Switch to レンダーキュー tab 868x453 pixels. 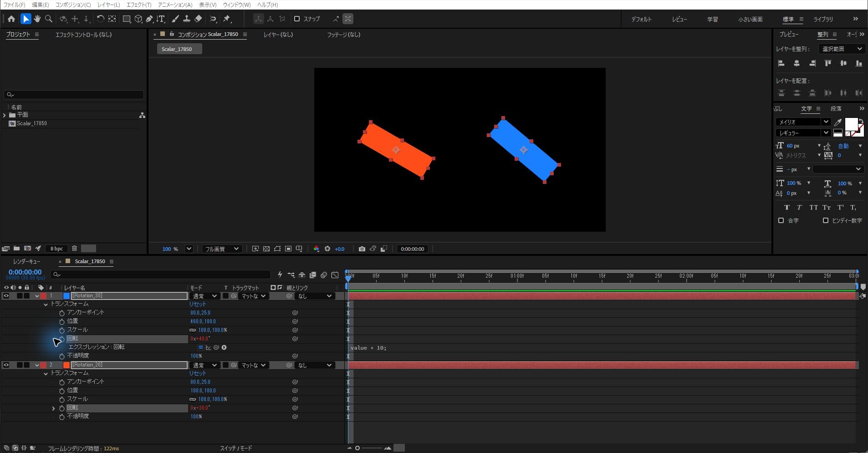pos(26,261)
